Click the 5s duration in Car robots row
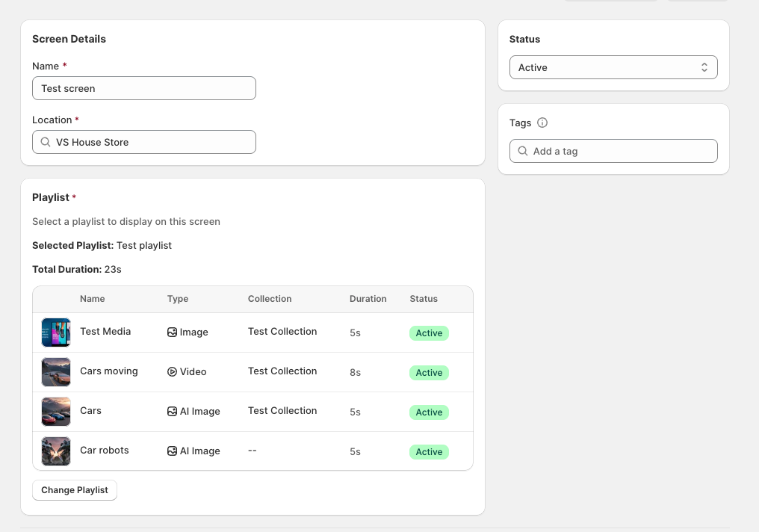 (355, 451)
